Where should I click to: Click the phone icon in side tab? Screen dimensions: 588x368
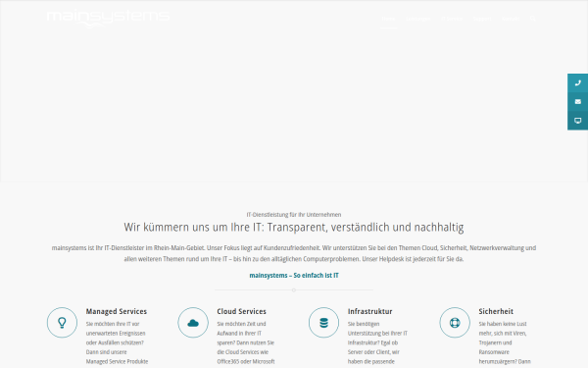tap(578, 83)
